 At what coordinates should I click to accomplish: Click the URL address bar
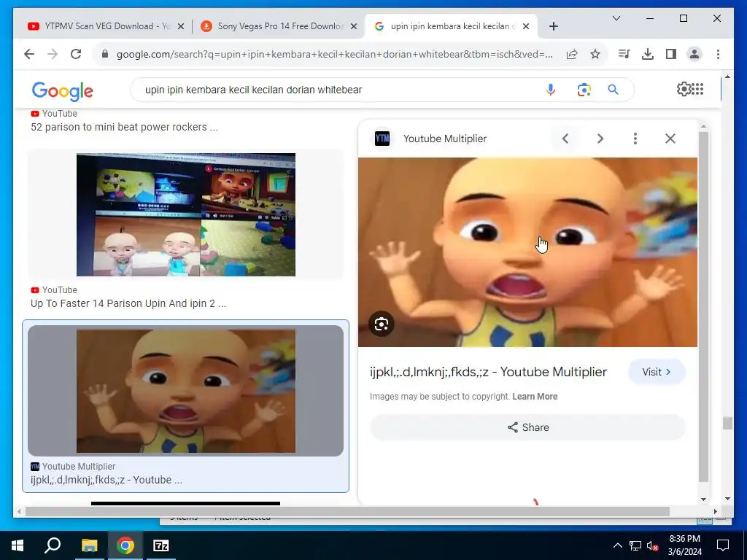point(334,54)
